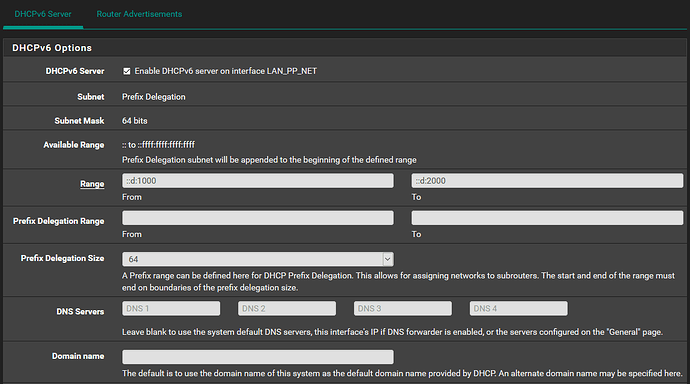690x384 pixels.
Task: Click the DHCPv6 Options panel heading
Action: pyautogui.click(x=52, y=48)
